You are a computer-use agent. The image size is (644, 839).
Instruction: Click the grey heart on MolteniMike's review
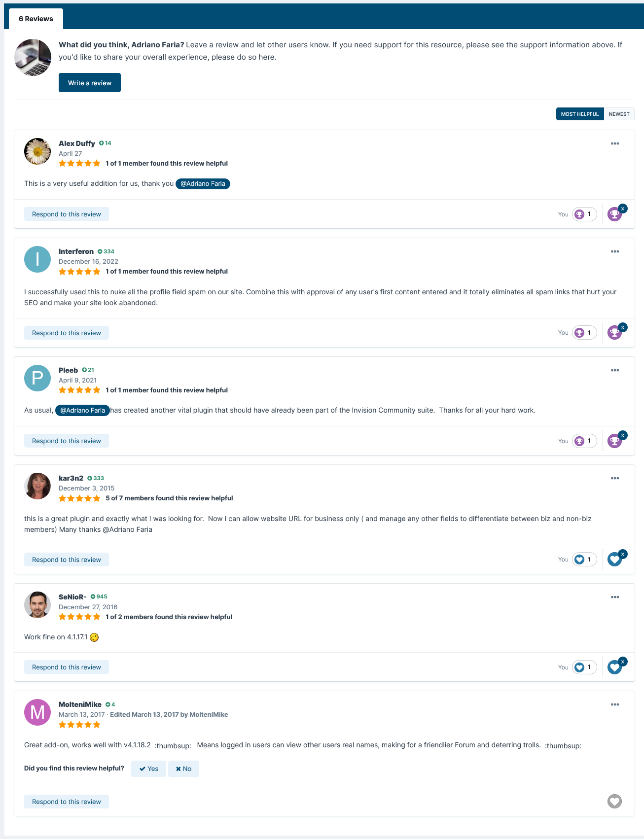pyautogui.click(x=614, y=802)
